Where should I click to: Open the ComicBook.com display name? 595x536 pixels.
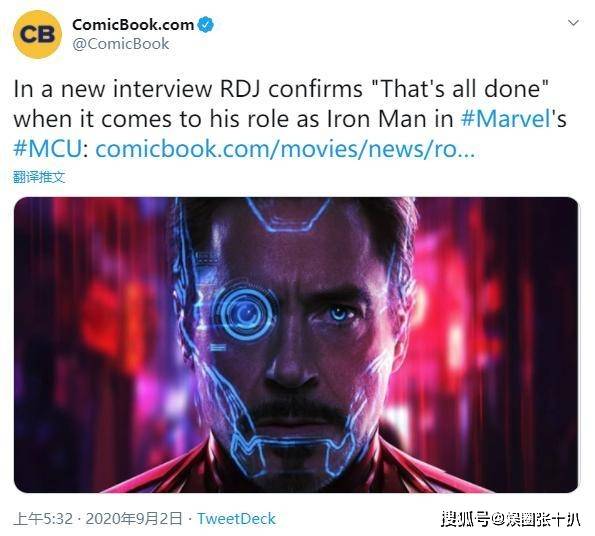click(x=133, y=25)
